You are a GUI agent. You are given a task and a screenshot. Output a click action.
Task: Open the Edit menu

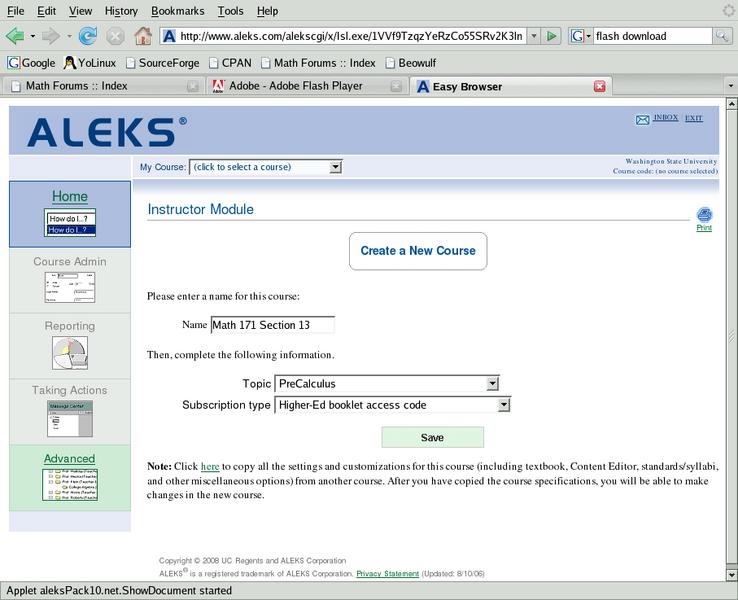pyautogui.click(x=47, y=11)
